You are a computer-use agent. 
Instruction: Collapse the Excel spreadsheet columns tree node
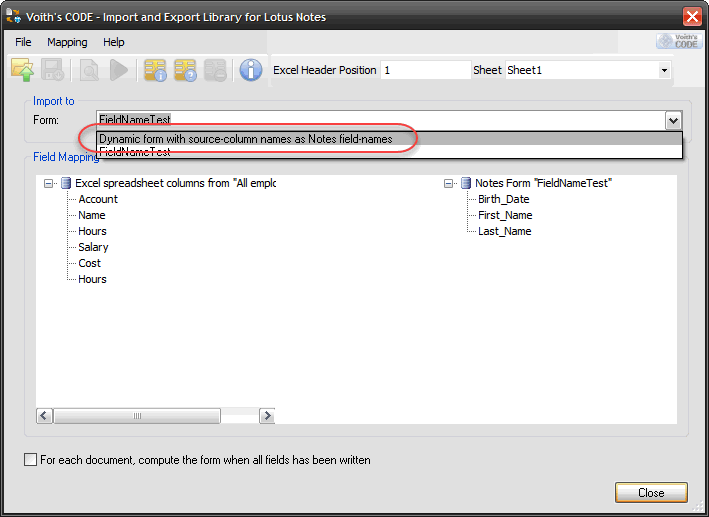point(48,183)
